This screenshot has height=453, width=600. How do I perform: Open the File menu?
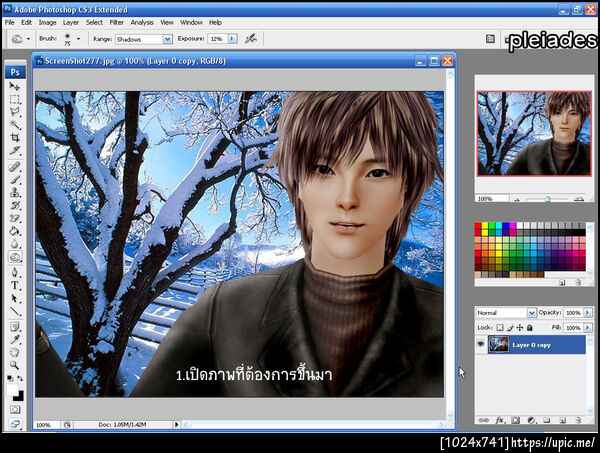10,23
